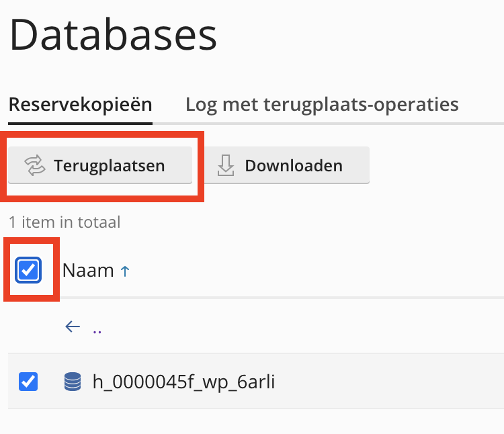This screenshot has height=434, width=504.
Task: Click the left-pointing back arrow icon
Action: (x=73, y=327)
